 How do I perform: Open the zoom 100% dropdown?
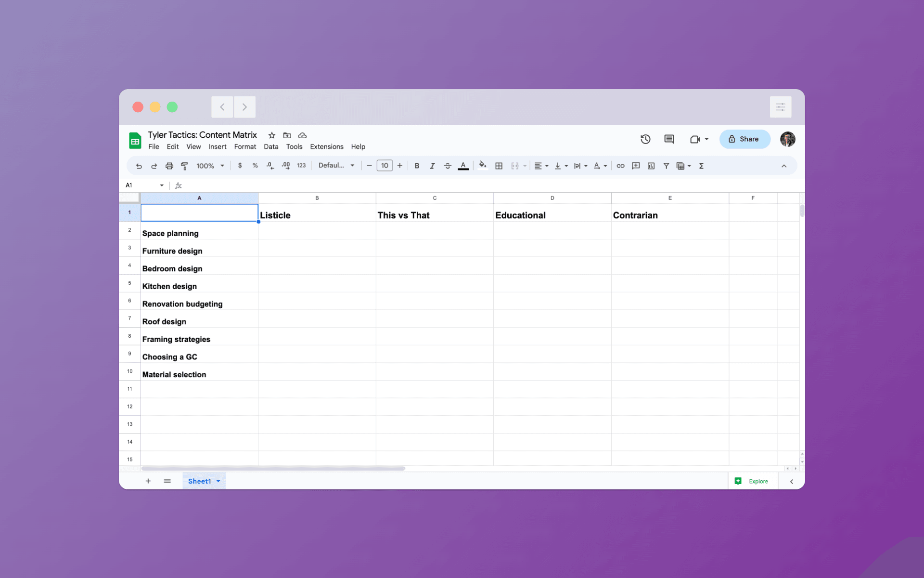click(210, 166)
